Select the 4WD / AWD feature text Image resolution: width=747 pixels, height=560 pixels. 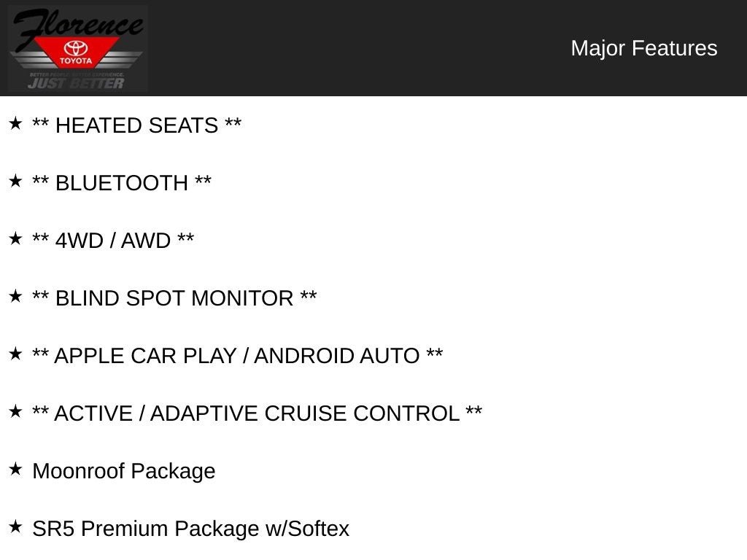pyautogui.click(x=113, y=241)
